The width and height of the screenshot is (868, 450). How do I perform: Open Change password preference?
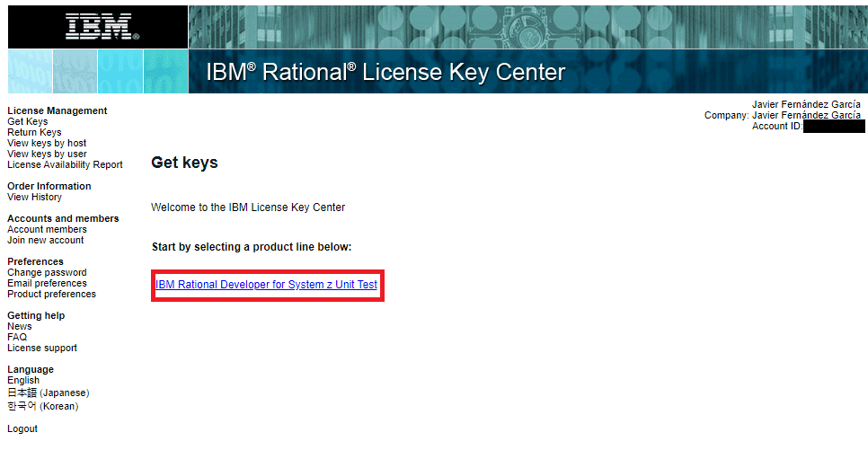pyautogui.click(x=47, y=272)
